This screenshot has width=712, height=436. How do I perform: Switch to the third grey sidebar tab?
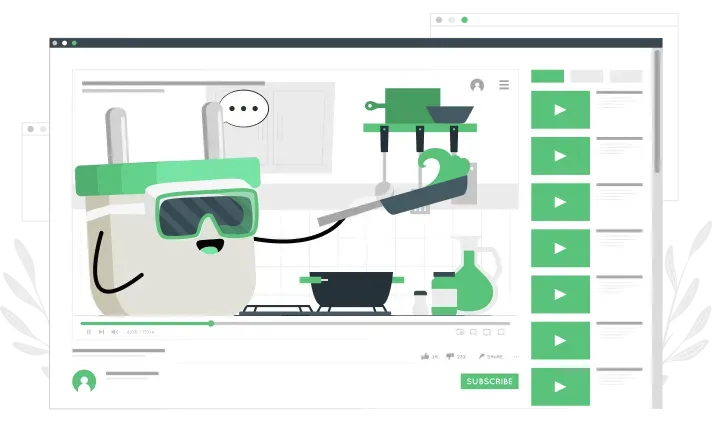tap(626, 76)
